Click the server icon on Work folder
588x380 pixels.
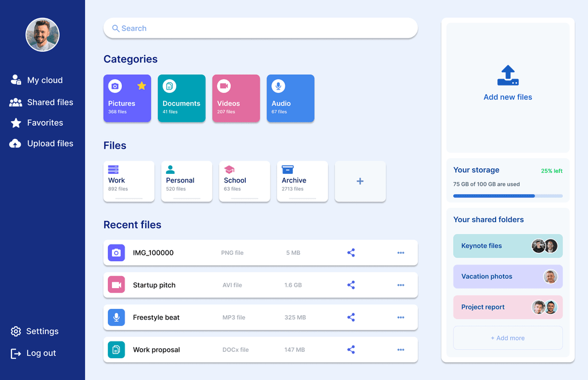click(113, 169)
